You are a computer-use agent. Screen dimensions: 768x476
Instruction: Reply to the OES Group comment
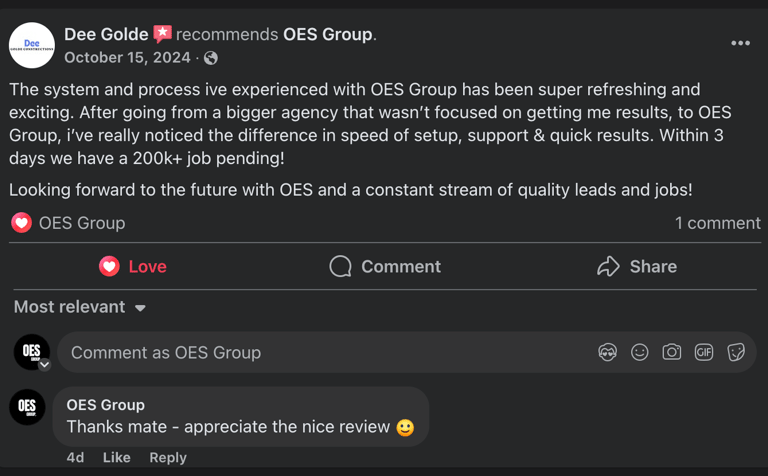pos(168,457)
